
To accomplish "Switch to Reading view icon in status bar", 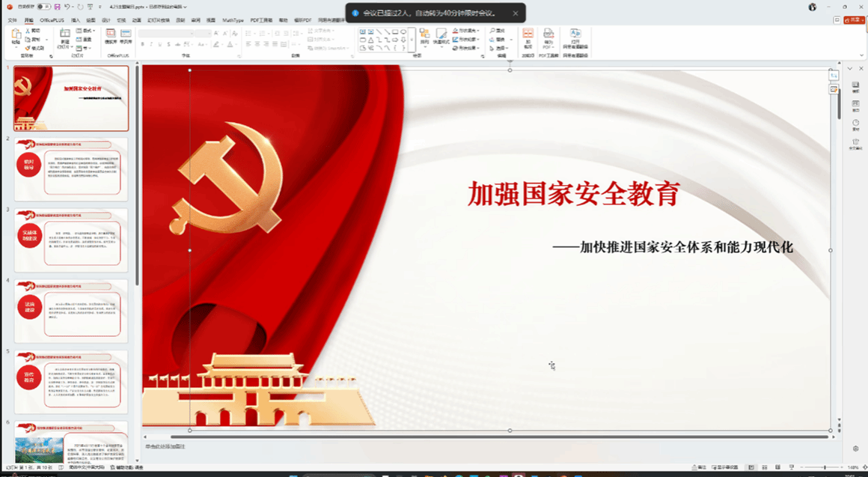I will click(778, 467).
